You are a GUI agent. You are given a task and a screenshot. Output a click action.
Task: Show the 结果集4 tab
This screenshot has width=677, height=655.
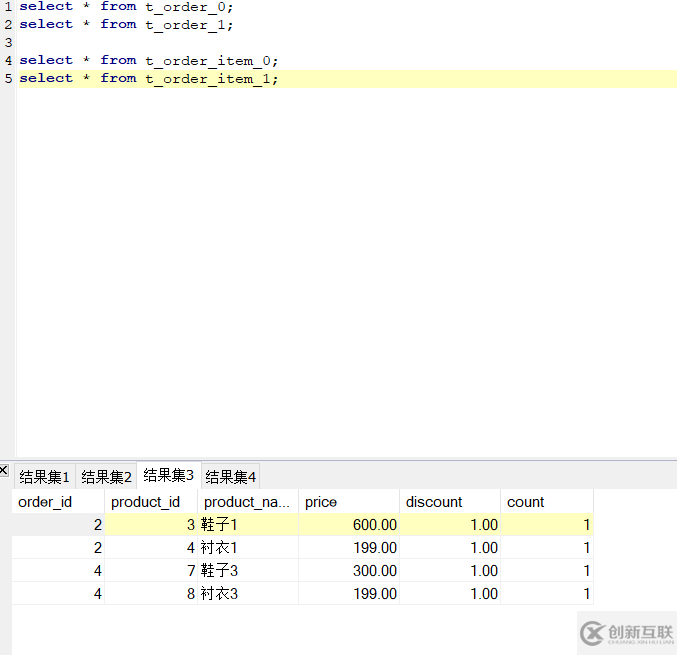click(231, 477)
